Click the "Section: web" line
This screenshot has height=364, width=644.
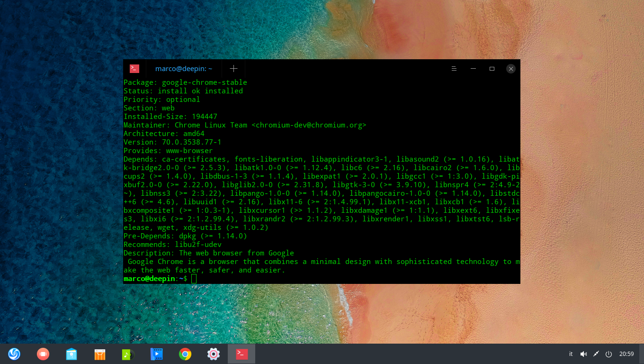149,108
